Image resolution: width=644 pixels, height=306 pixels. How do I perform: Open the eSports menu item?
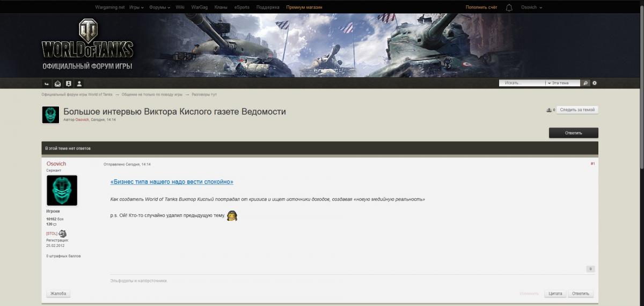[241, 8]
